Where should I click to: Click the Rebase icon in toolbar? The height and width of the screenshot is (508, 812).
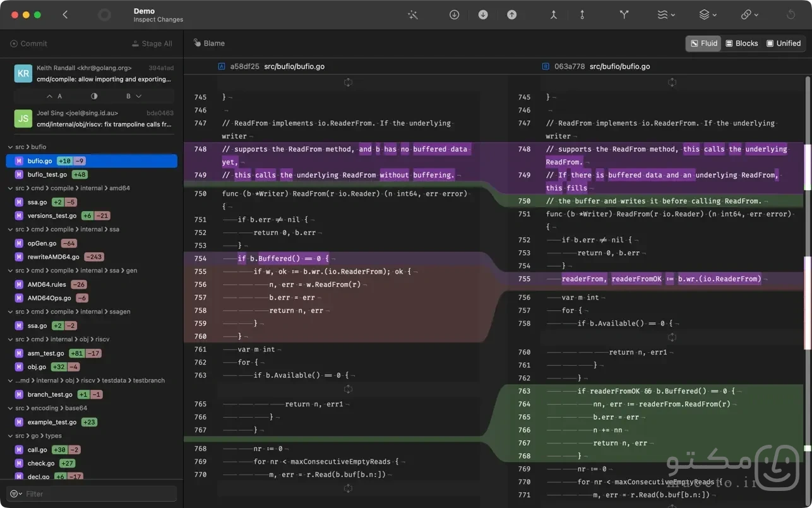coord(582,15)
